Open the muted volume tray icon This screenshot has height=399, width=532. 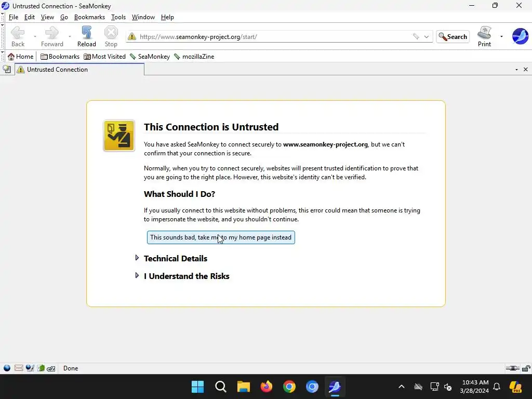(x=448, y=387)
